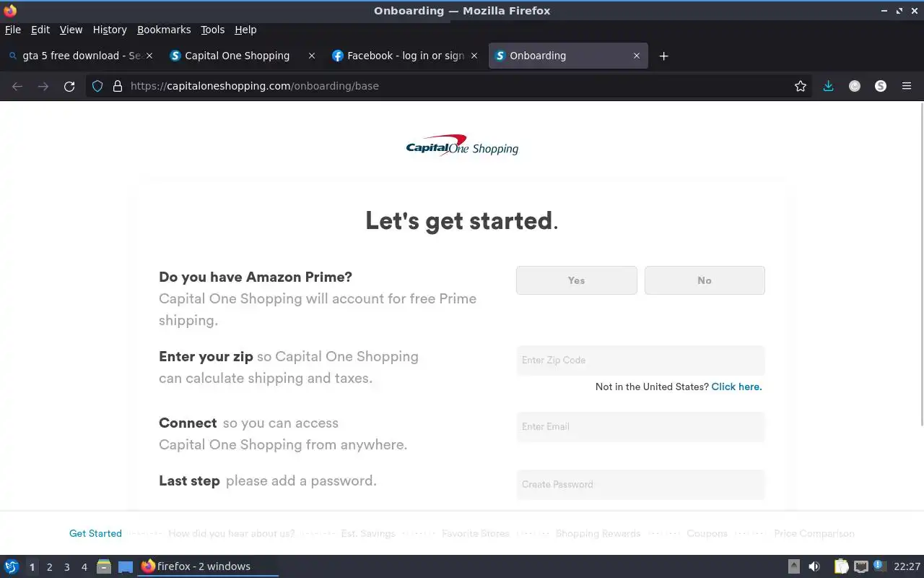924x578 pixels.
Task: Click the Capital One Shopping logo
Action: tap(462, 145)
